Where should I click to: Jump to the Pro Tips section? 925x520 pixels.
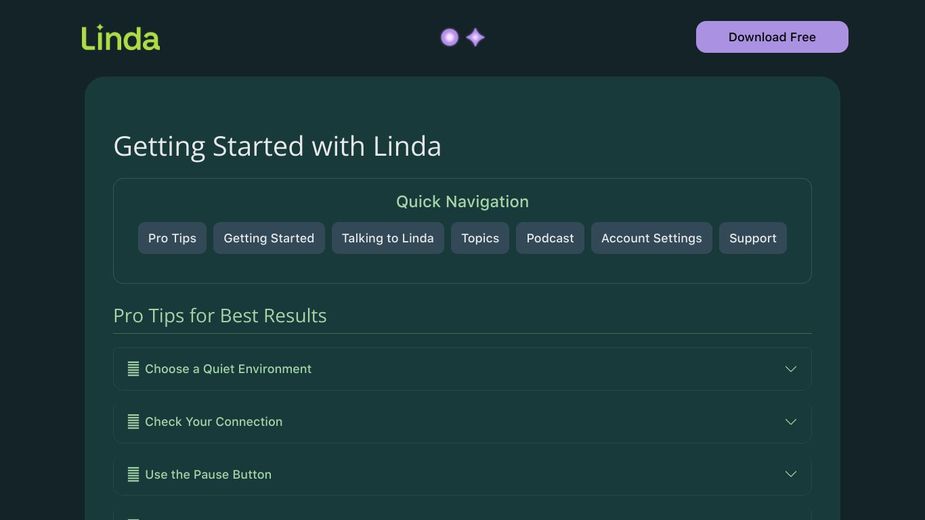172,238
